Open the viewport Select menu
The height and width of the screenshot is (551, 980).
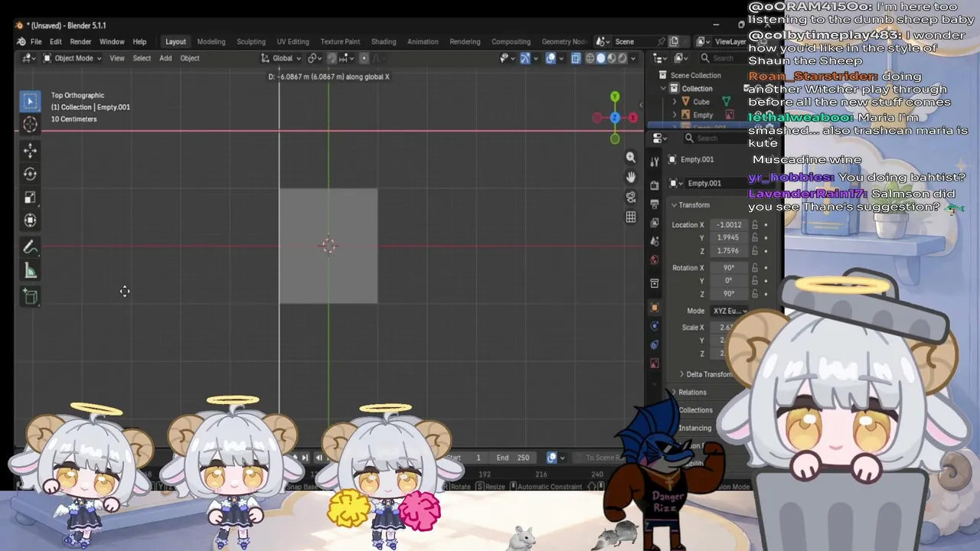[142, 58]
